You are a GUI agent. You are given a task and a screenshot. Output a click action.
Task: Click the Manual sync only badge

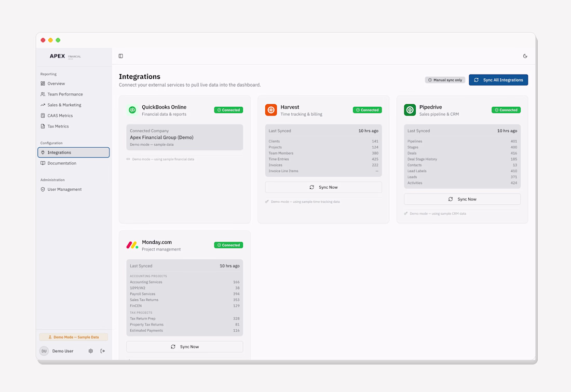[445, 80]
